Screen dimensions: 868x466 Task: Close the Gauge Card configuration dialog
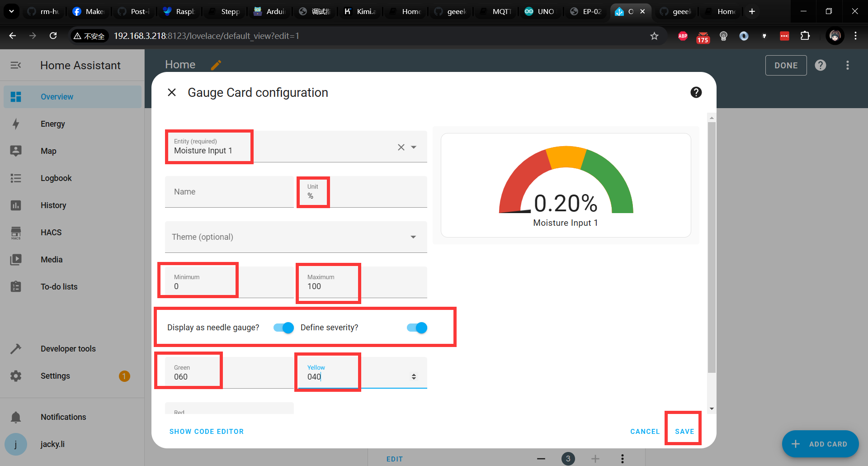[x=172, y=92]
